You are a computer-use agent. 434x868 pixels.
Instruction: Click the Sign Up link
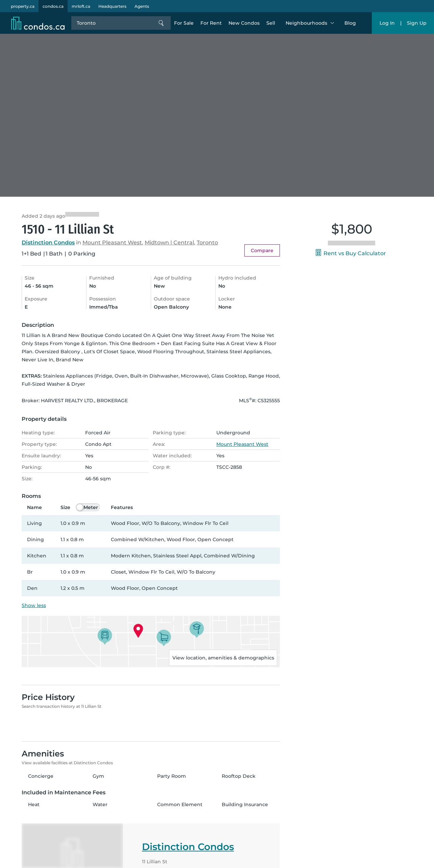[x=416, y=23]
